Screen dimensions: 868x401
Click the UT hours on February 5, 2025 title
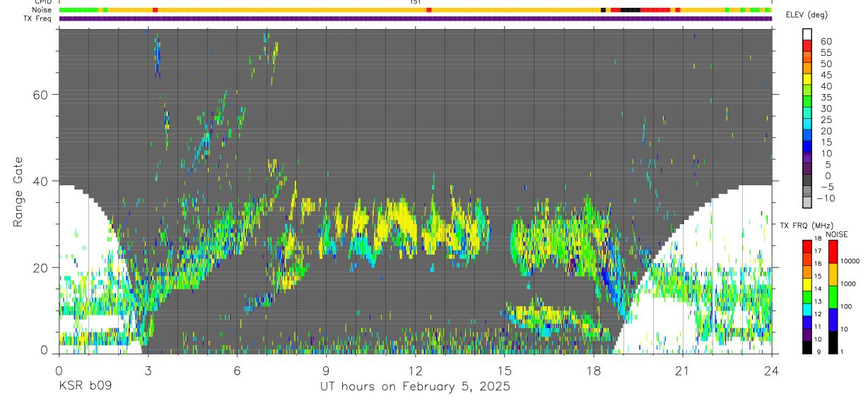[x=416, y=387]
